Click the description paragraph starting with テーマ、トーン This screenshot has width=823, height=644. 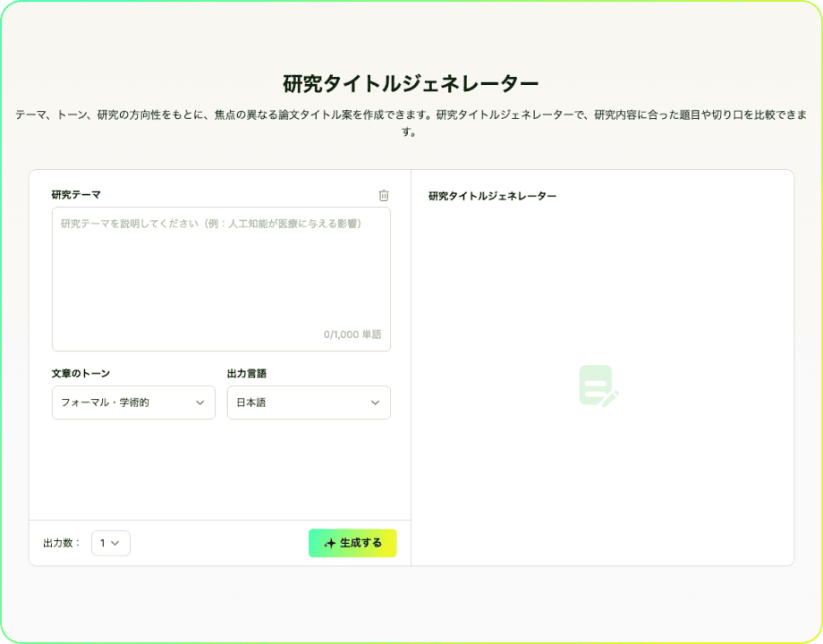[x=411, y=123]
